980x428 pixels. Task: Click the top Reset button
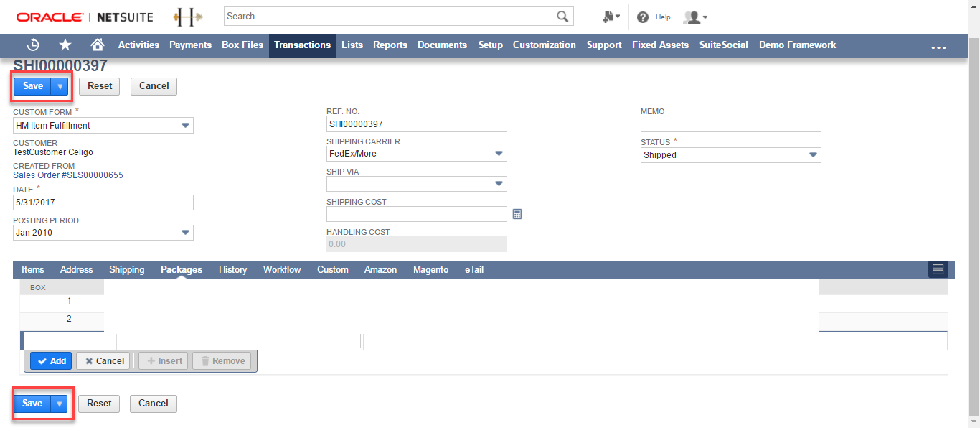coord(100,86)
